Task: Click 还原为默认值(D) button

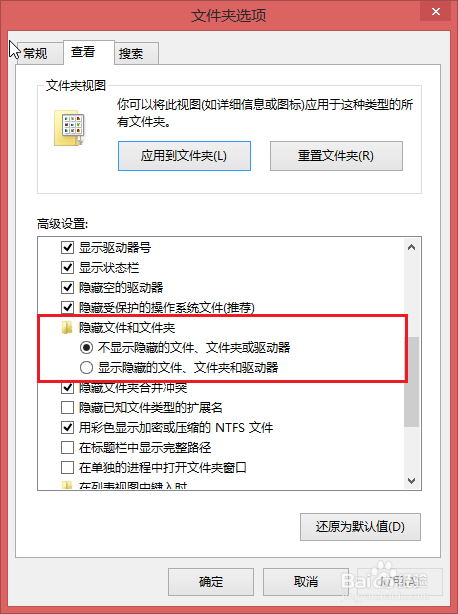Action: point(360,527)
